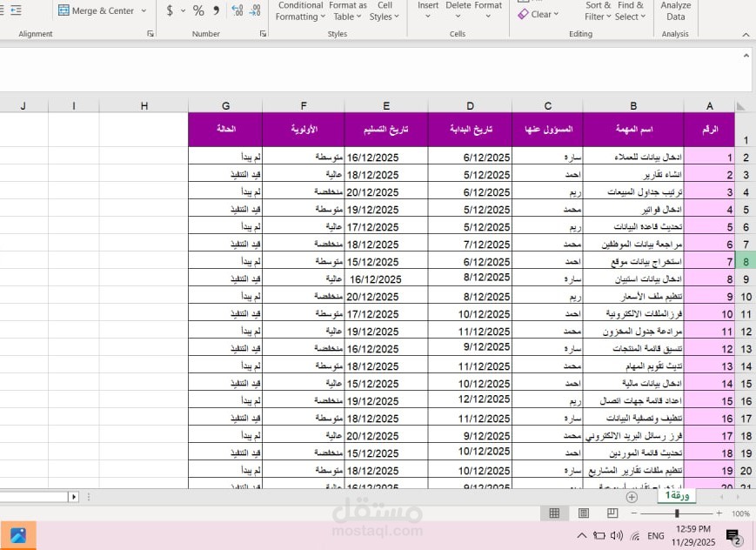Click ENG language indicator

[x=655, y=536]
